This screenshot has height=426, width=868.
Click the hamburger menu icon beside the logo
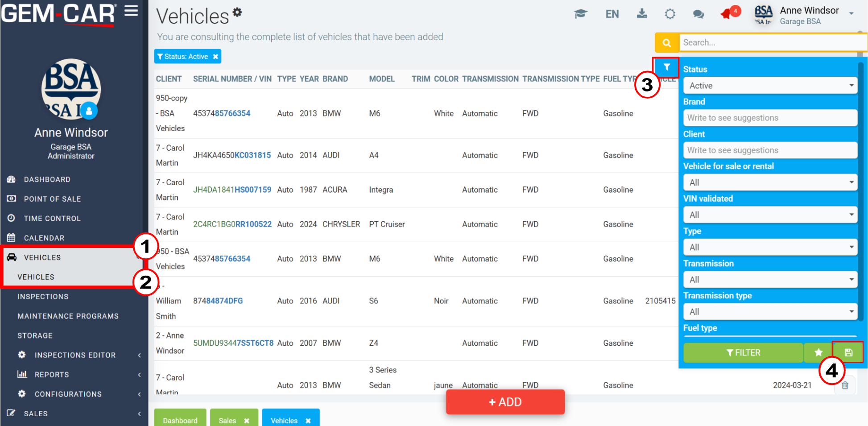coord(131,11)
